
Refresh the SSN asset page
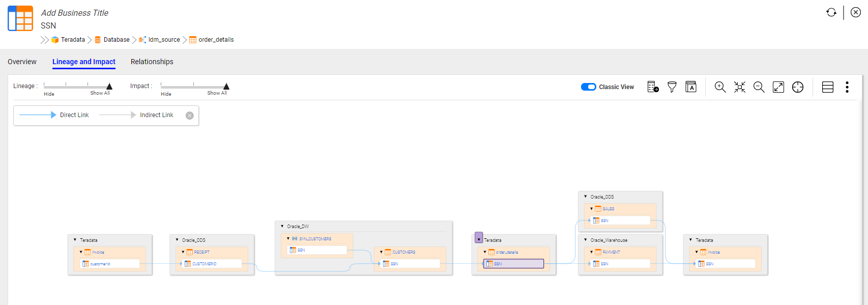coord(831,12)
